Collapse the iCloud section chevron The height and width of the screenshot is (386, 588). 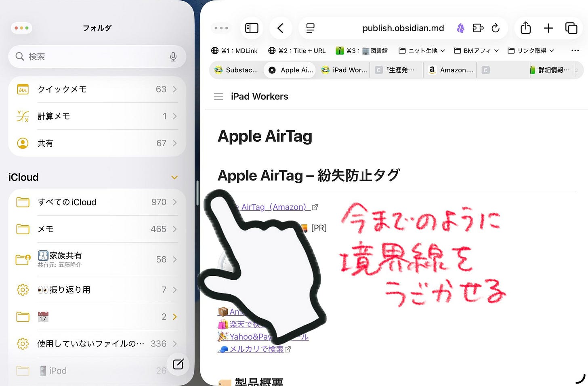(174, 177)
